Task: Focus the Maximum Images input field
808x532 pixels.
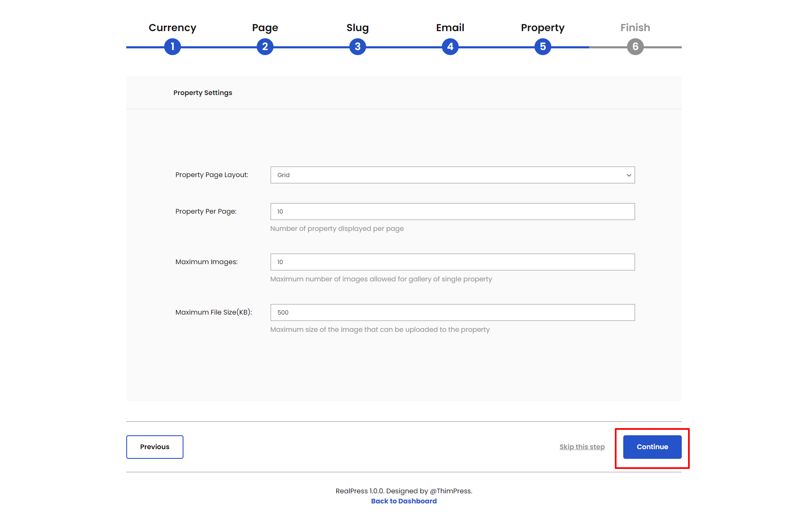Action: pyautogui.click(x=452, y=262)
